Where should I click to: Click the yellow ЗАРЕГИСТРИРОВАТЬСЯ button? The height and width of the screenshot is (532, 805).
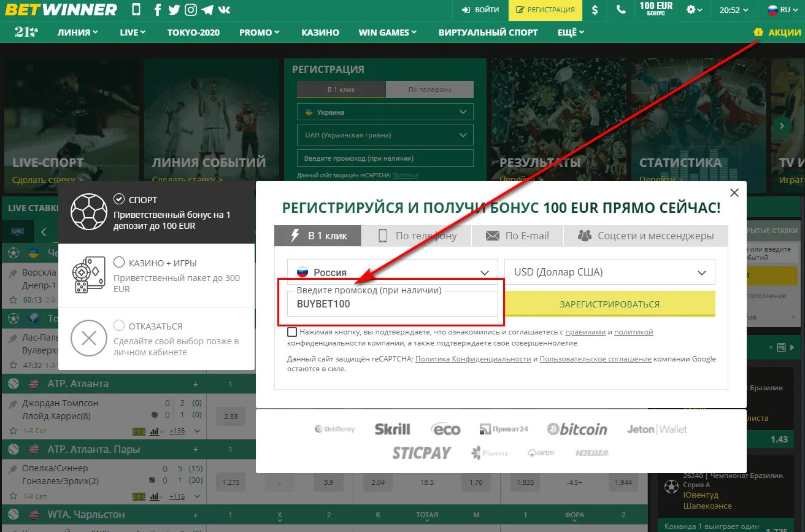pyautogui.click(x=610, y=304)
